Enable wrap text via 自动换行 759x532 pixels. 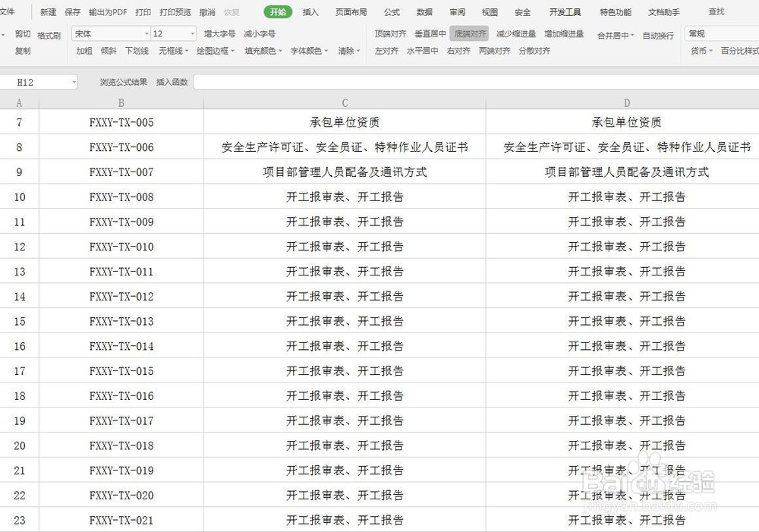tap(657, 34)
